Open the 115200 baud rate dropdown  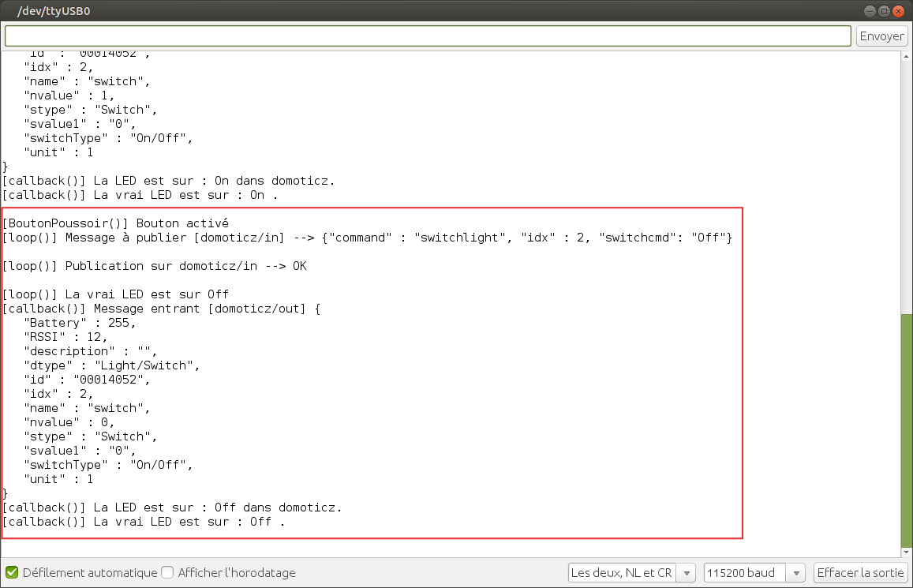754,573
